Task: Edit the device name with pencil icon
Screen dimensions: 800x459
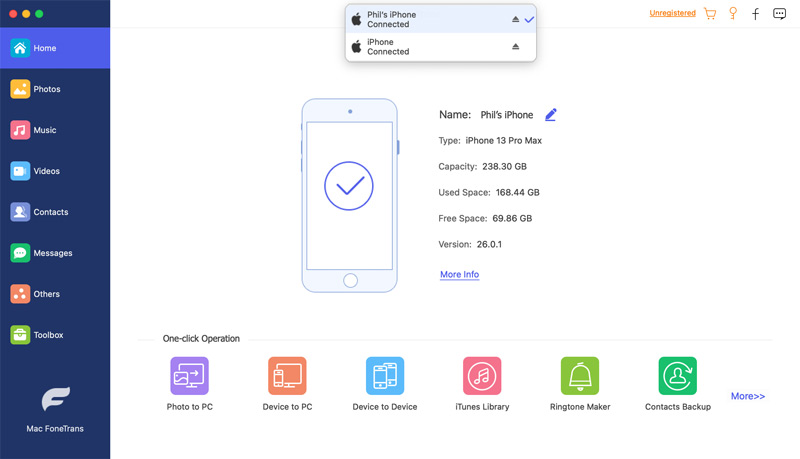Action: 551,115
